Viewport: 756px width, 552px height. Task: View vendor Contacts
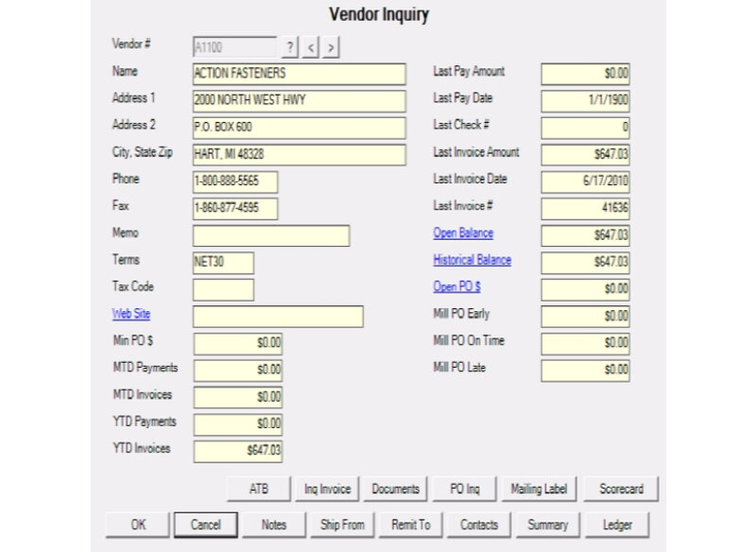[479, 525]
